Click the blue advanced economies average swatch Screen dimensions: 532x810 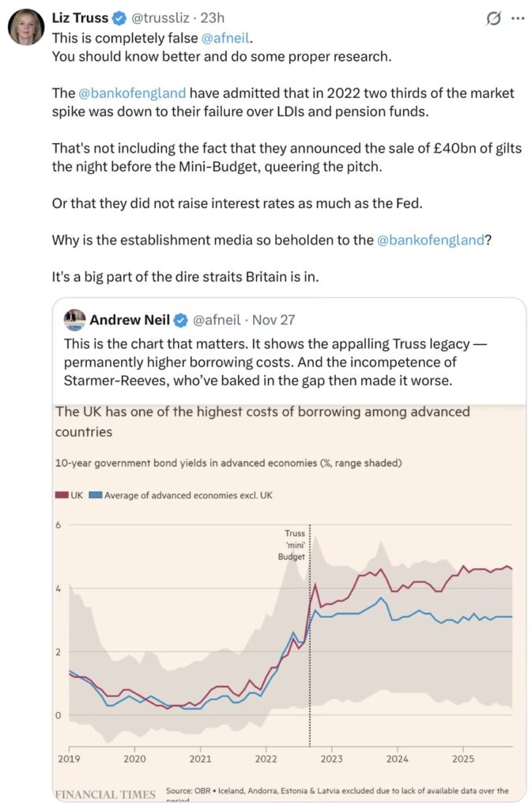pos(96,495)
